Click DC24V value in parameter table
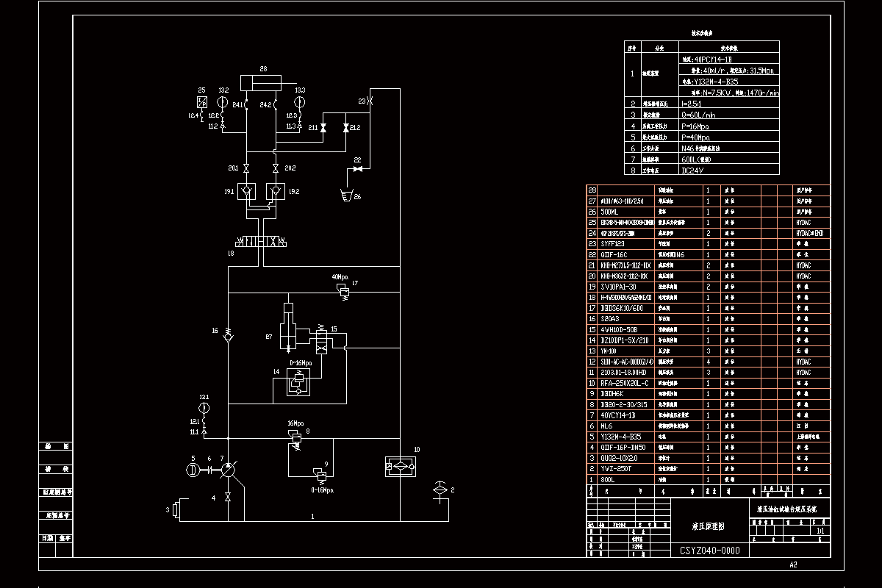This screenshot has width=882, height=588. coord(693,170)
